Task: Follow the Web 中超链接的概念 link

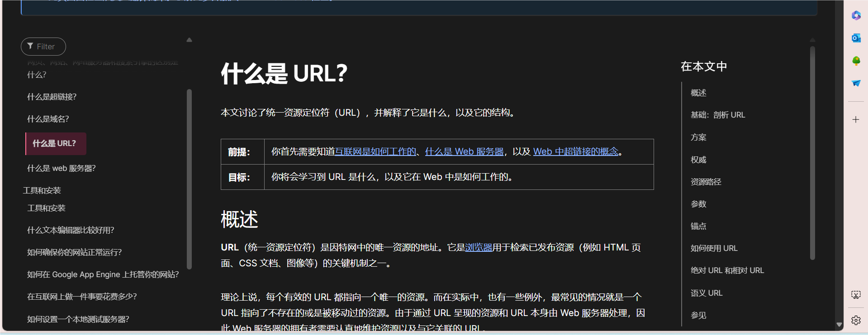Action: (575, 152)
